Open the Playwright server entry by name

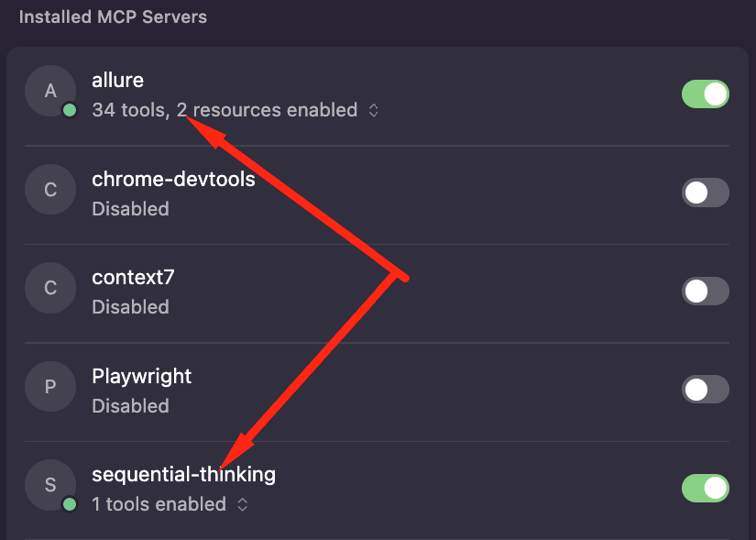click(x=142, y=376)
